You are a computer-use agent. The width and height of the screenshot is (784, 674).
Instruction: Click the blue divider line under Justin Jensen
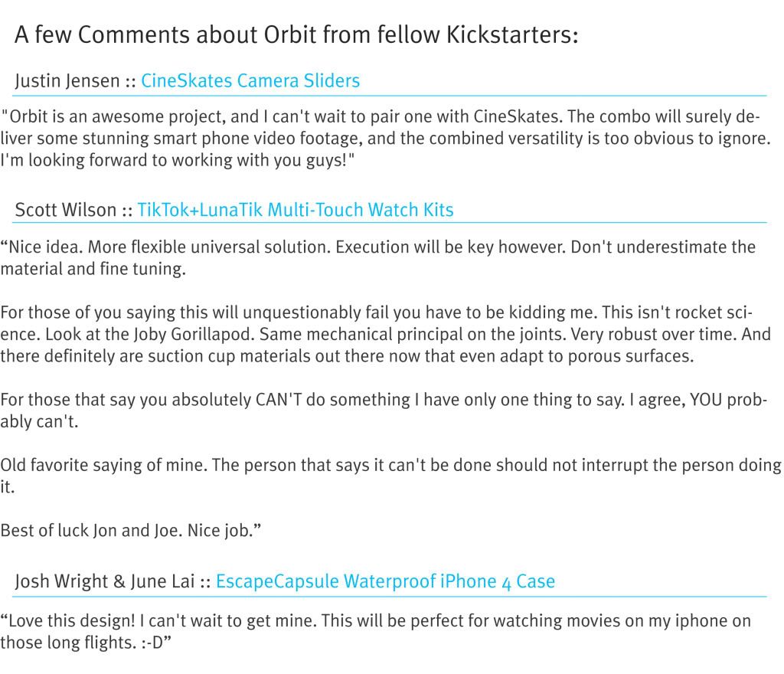[390, 95]
